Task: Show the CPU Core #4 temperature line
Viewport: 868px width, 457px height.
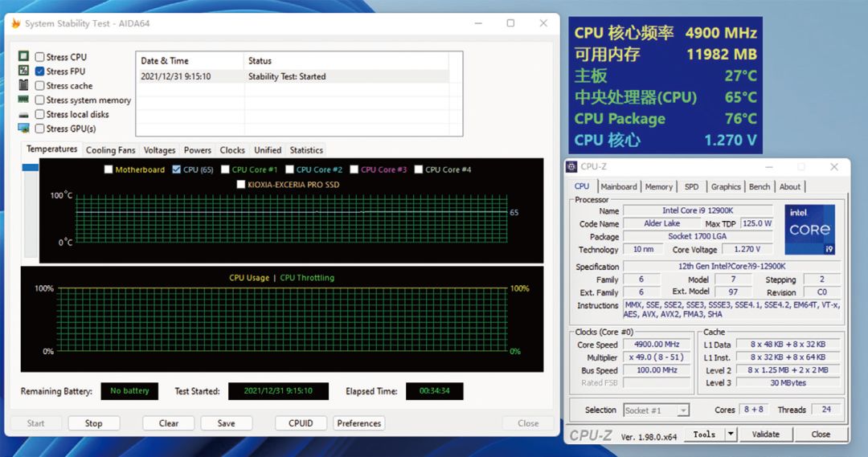Action: point(419,169)
